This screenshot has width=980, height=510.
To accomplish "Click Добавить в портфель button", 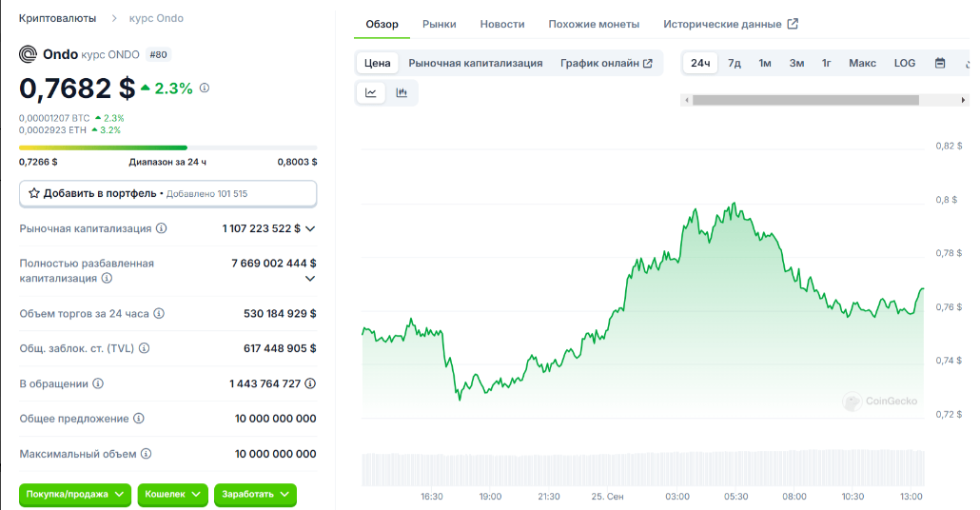I will [168, 194].
